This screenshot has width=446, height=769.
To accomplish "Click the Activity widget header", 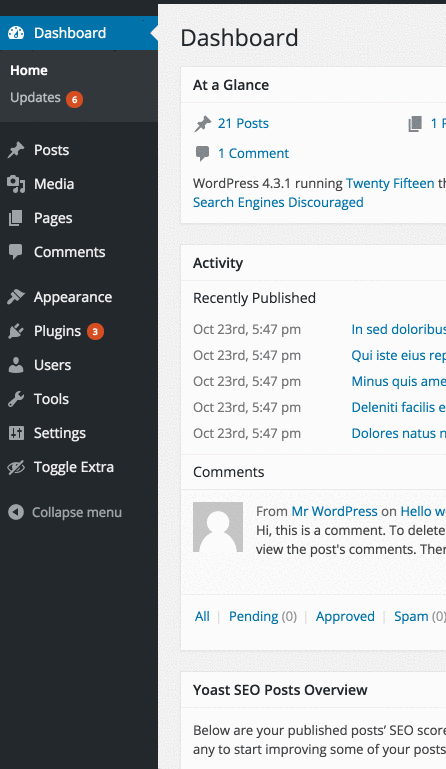I will pyautogui.click(x=314, y=263).
